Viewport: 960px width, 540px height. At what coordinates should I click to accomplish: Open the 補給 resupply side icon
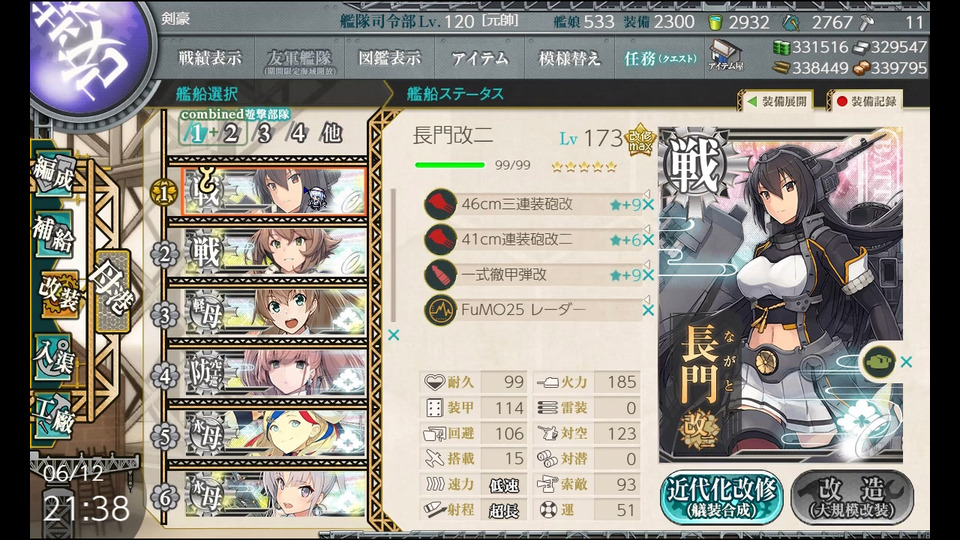[53, 234]
